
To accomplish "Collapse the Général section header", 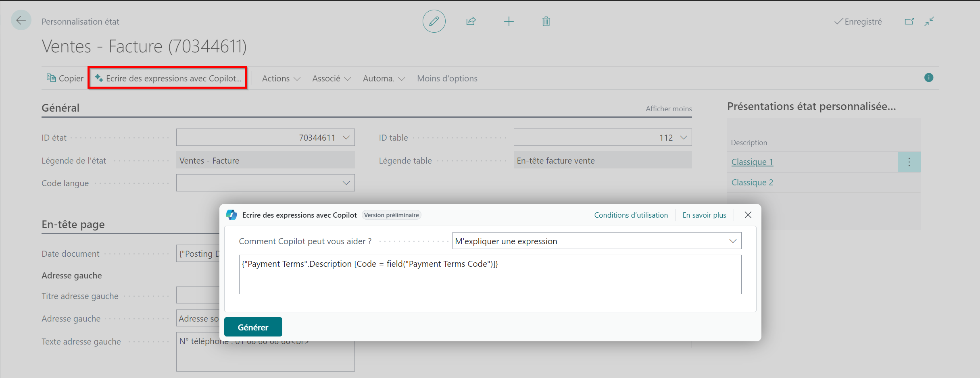I will (x=60, y=108).
